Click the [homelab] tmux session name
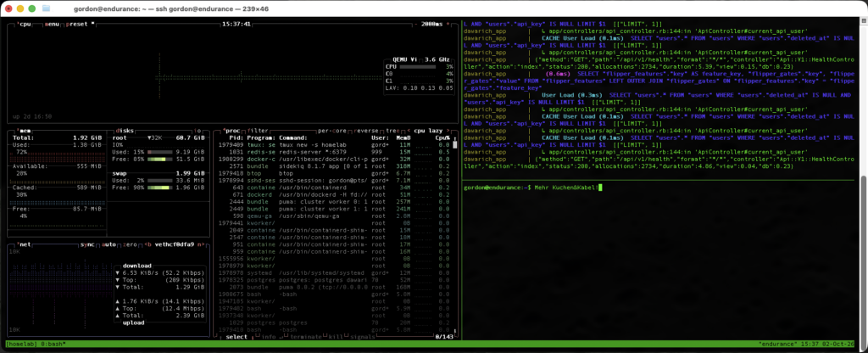 22,345
